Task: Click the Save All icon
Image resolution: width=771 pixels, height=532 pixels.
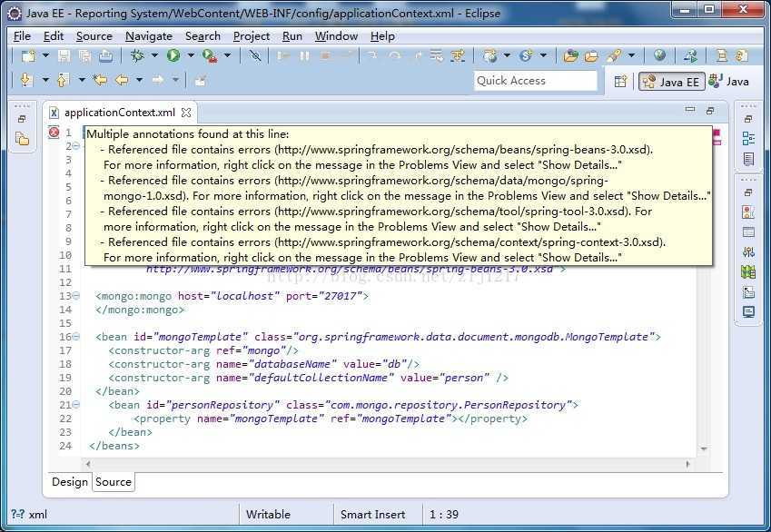Action: (x=84, y=55)
